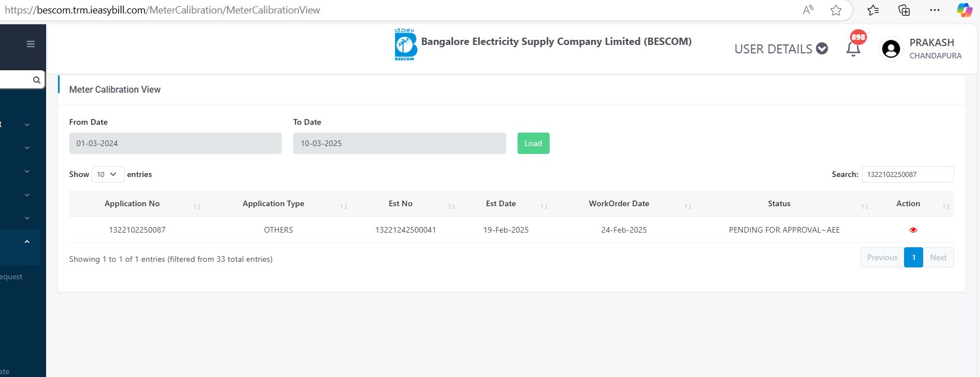Toggle the hamburger sidebar menu
This screenshot has width=980, height=377.
click(x=31, y=44)
